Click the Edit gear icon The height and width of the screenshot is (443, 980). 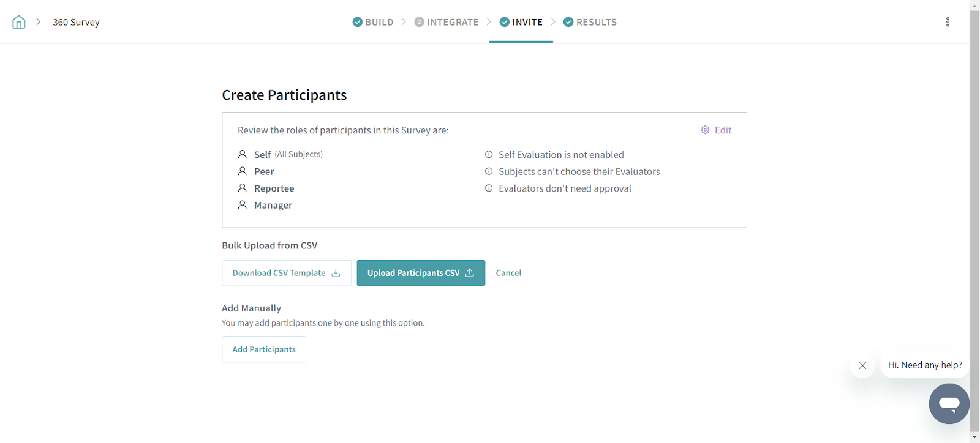tap(705, 130)
